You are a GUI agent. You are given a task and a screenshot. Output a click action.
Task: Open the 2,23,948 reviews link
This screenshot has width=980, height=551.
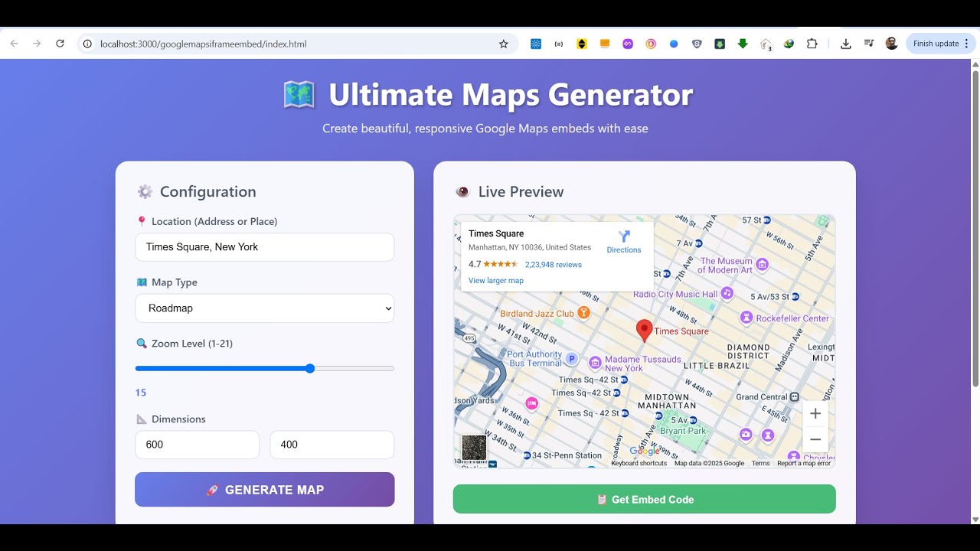tap(554, 265)
